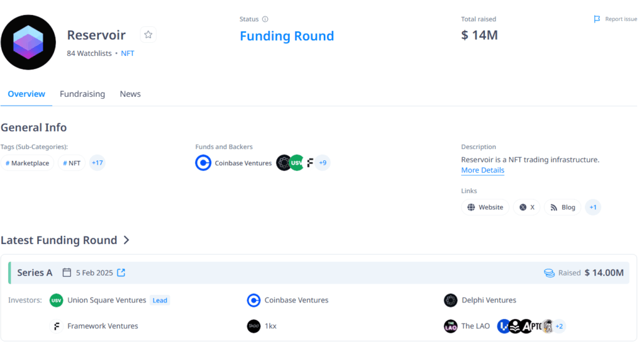
Task: Click the Reservoir project logo
Action: pos(29,41)
